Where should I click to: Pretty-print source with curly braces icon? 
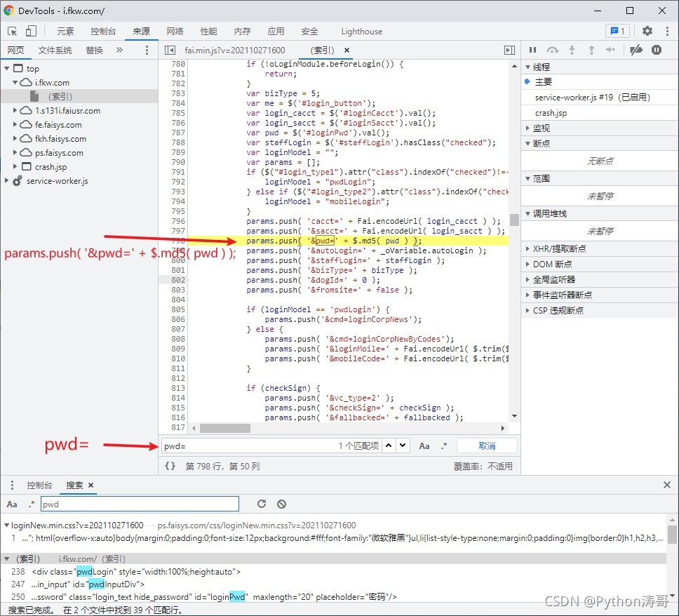pos(170,466)
